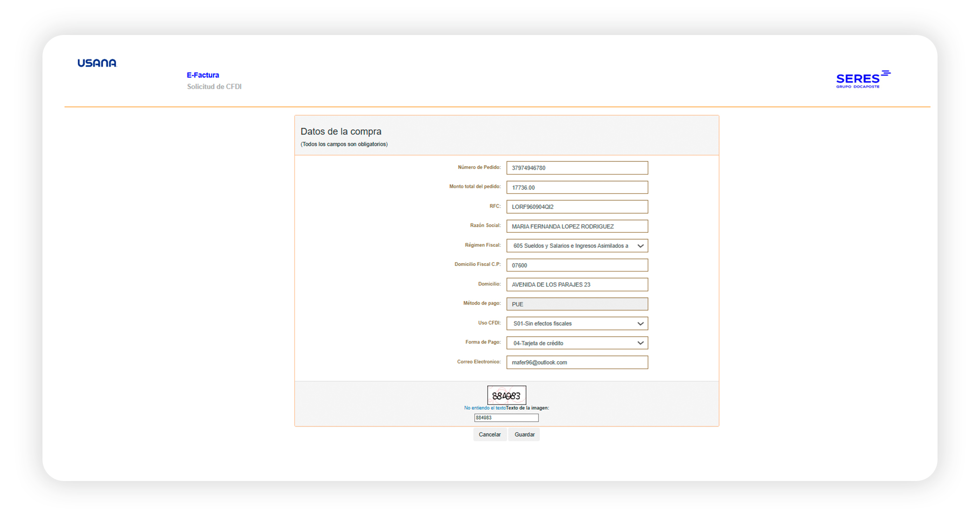Focus the Domicilio Fiscal C.P. field
The image size is (980, 516).
click(x=577, y=265)
